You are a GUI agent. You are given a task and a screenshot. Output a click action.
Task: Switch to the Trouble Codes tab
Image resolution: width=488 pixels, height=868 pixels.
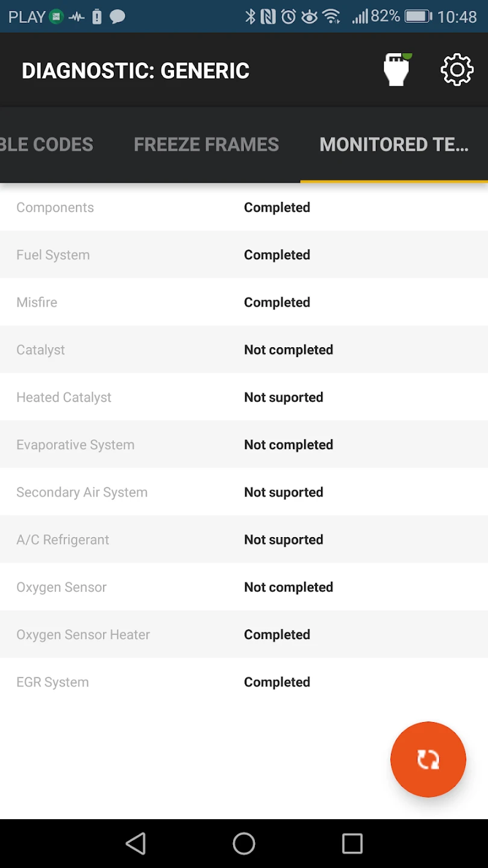(47, 145)
